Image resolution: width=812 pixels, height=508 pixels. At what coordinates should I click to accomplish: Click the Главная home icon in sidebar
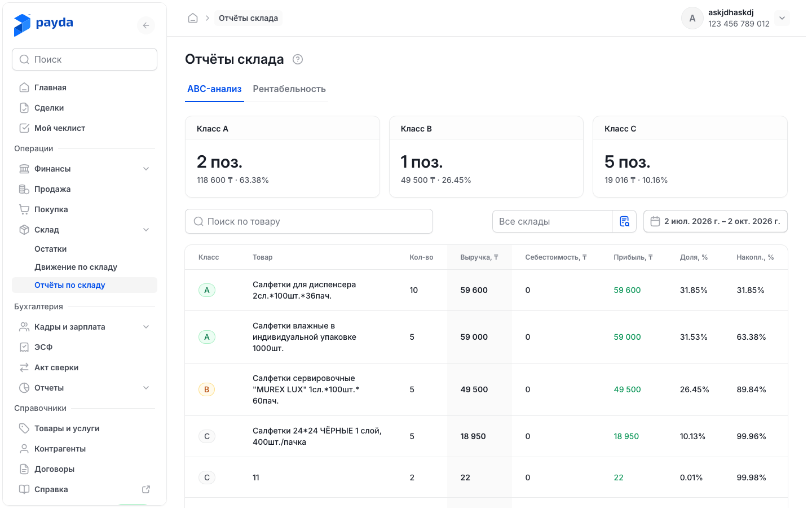tap(24, 87)
